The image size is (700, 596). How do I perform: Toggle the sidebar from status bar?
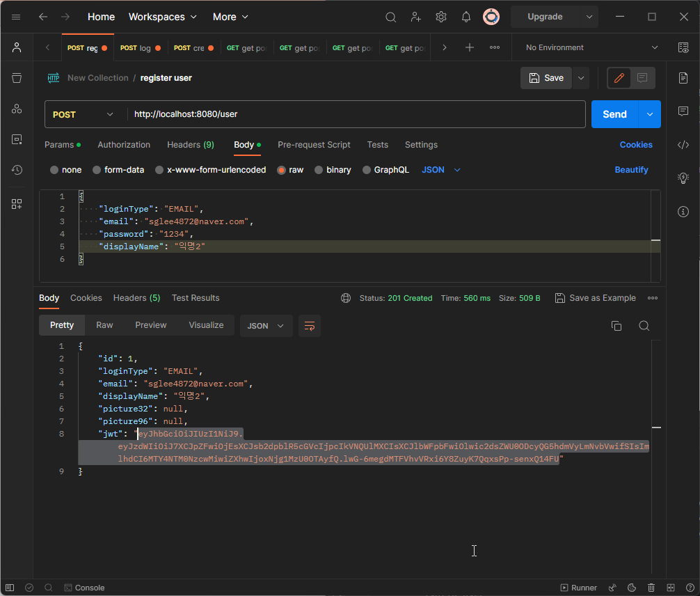10,588
